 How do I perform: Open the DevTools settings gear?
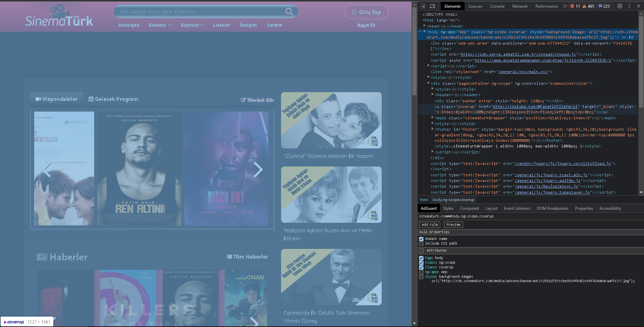(620, 6)
